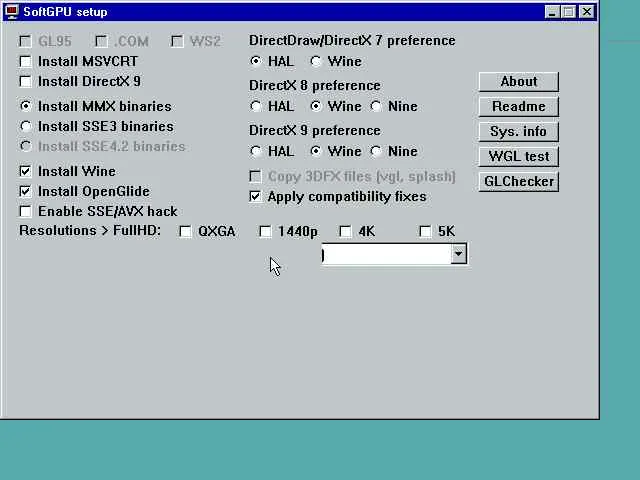Select Wine for DirectDraw/DirectX 7 preference
The image size is (640, 480).
pos(316,61)
